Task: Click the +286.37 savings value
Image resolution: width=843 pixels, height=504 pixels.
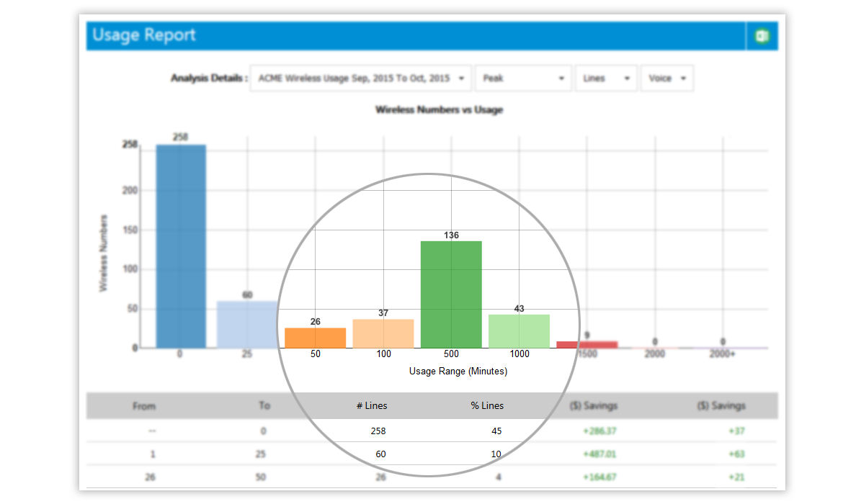Action: tap(599, 431)
